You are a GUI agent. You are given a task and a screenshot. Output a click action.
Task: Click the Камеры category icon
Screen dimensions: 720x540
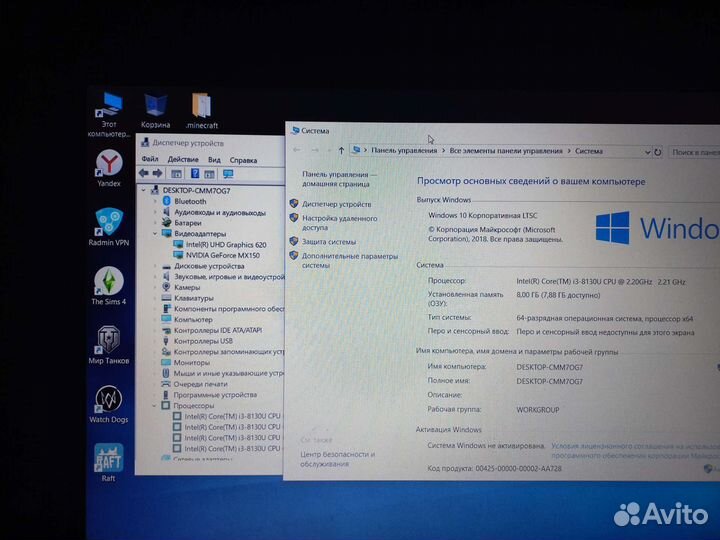[x=166, y=287]
